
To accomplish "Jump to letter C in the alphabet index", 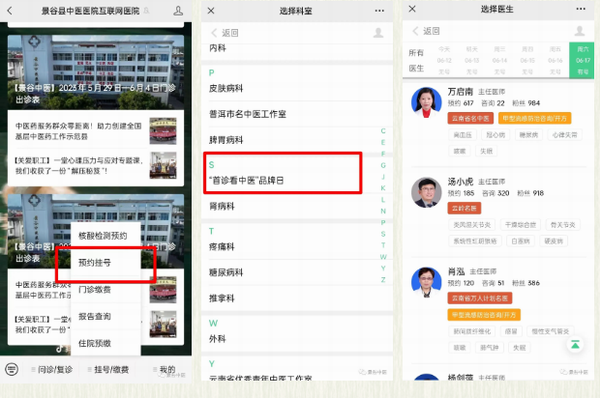I will [x=383, y=131].
